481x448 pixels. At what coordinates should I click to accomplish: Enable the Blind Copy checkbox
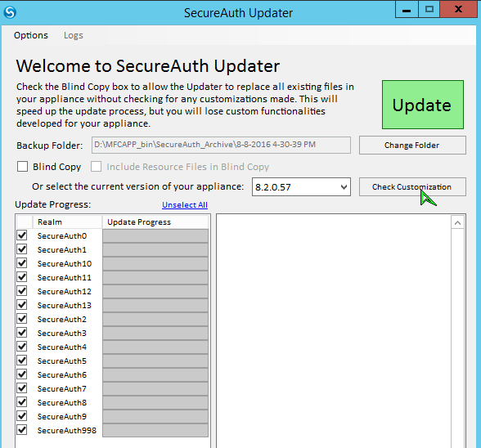pos(22,167)
